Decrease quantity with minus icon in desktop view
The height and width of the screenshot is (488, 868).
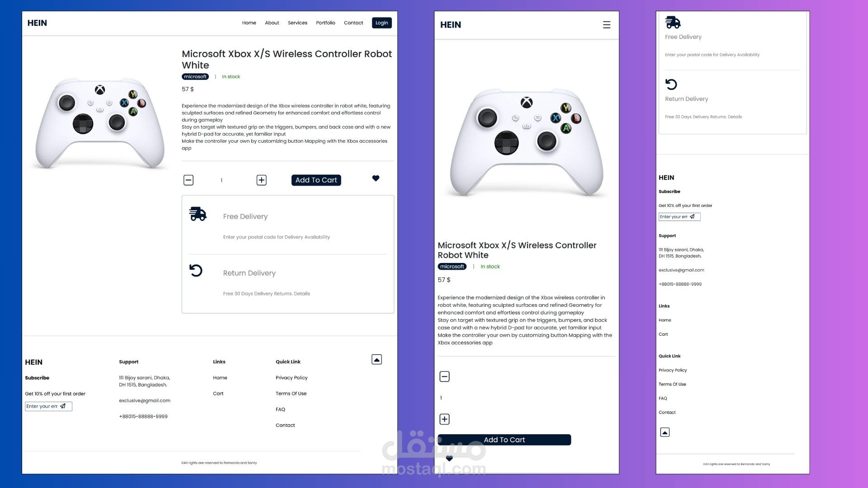189,180
